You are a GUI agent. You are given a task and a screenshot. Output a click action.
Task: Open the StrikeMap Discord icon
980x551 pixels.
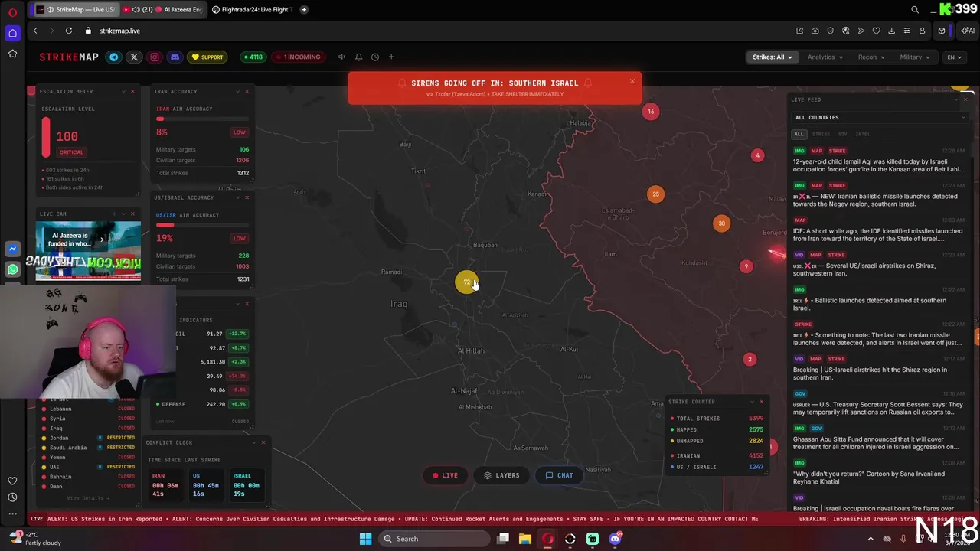175,57
